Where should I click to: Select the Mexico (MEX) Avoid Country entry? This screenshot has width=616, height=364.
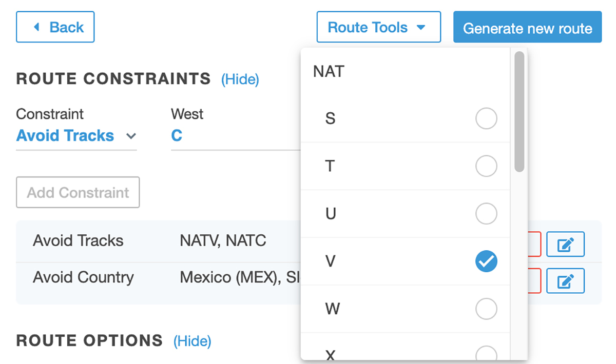[x=234, y=277]
